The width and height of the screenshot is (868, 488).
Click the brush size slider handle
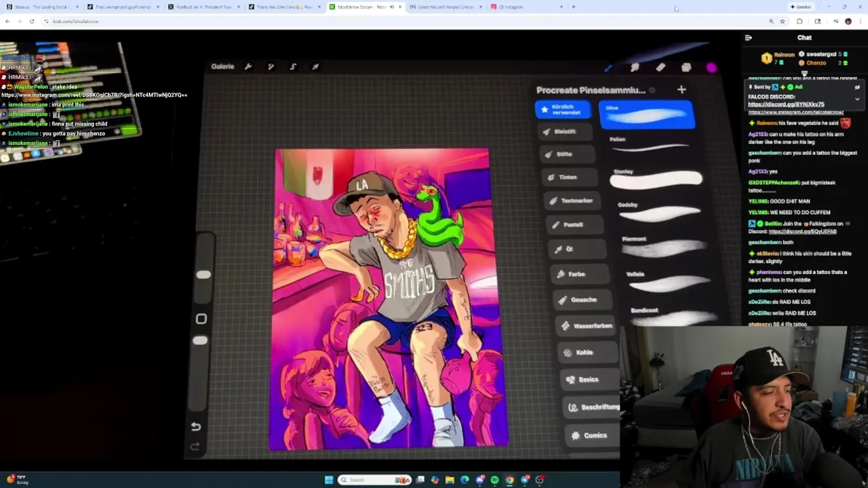coord(203,274)
